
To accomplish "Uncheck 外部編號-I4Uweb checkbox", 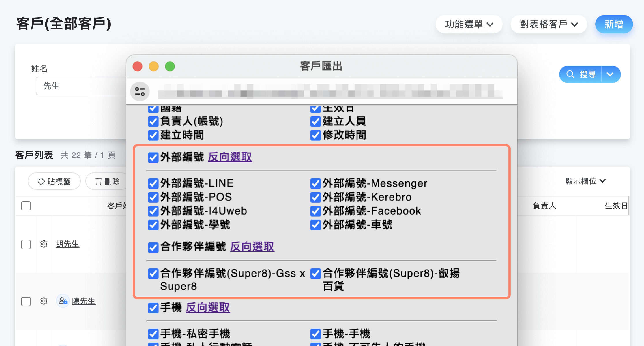I will [153, 211].
